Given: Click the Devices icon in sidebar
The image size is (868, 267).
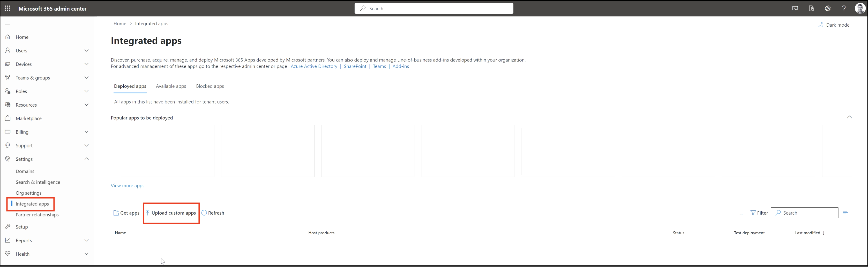Looking at the screenshot, I should 8,64.
